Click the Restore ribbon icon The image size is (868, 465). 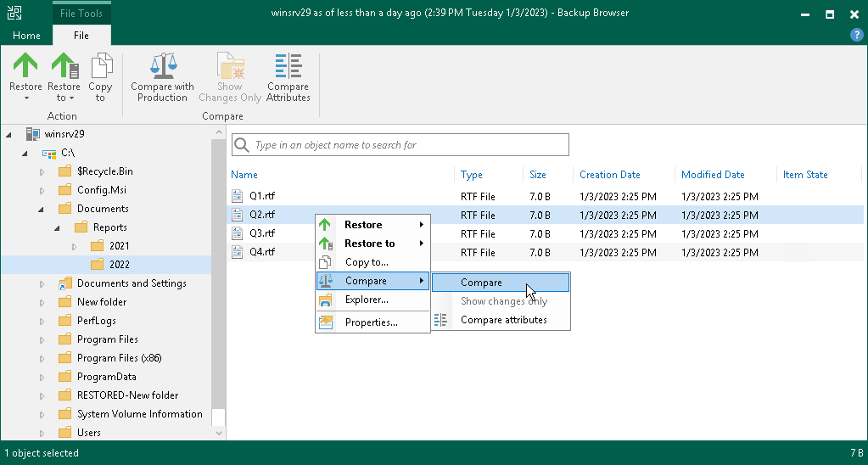click(x=25, y=65)
